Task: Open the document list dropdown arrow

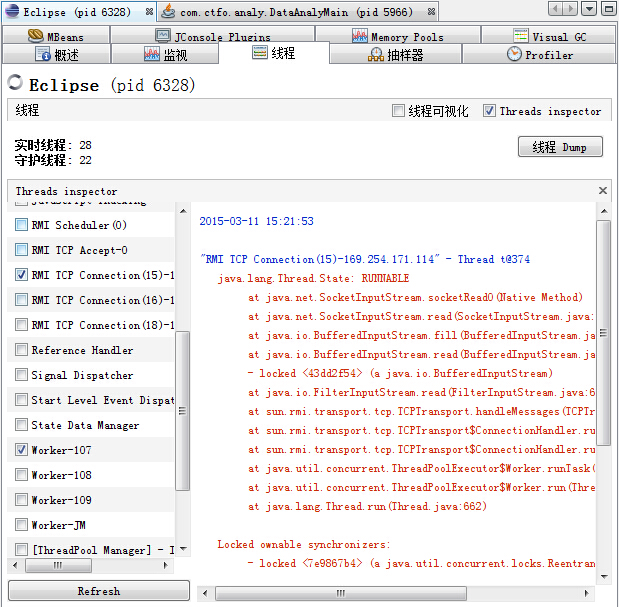Action: click(589, 8)
